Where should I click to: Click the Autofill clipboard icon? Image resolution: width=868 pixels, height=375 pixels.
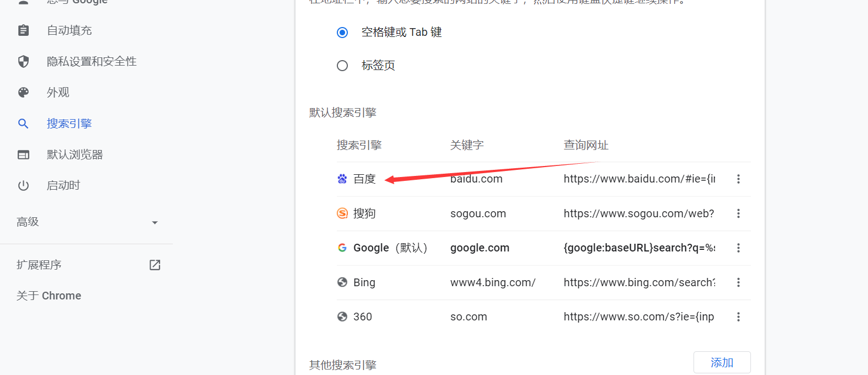(x=23, y=30)
